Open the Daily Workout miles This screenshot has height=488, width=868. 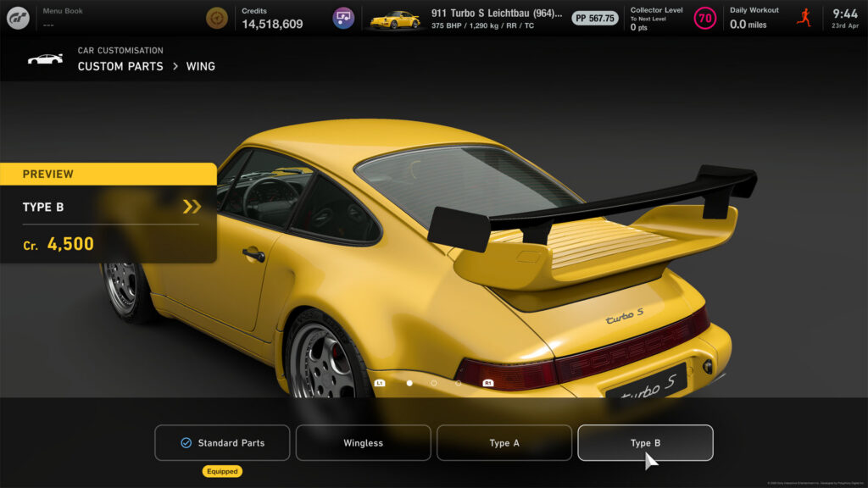(x=754, y=19)
